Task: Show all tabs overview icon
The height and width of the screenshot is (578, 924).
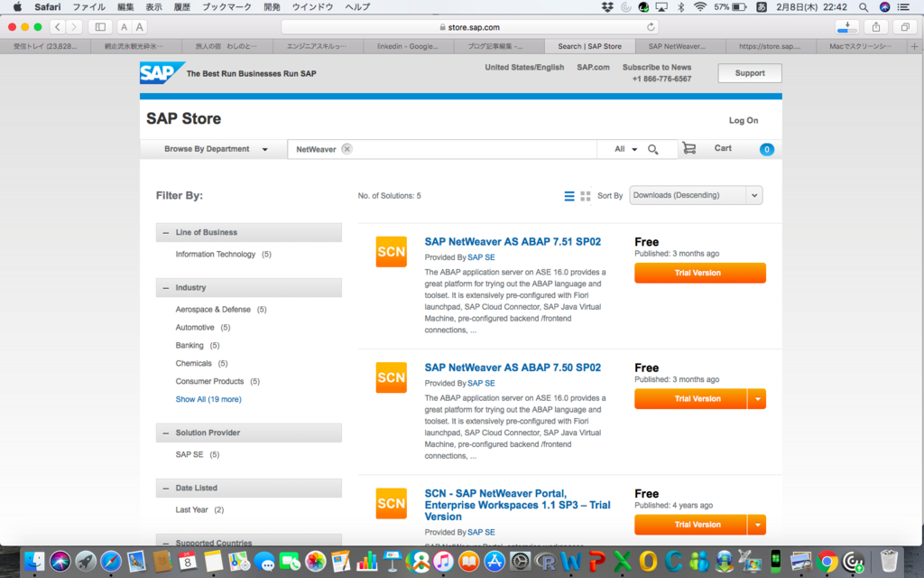Action: (x=905, y=27)
